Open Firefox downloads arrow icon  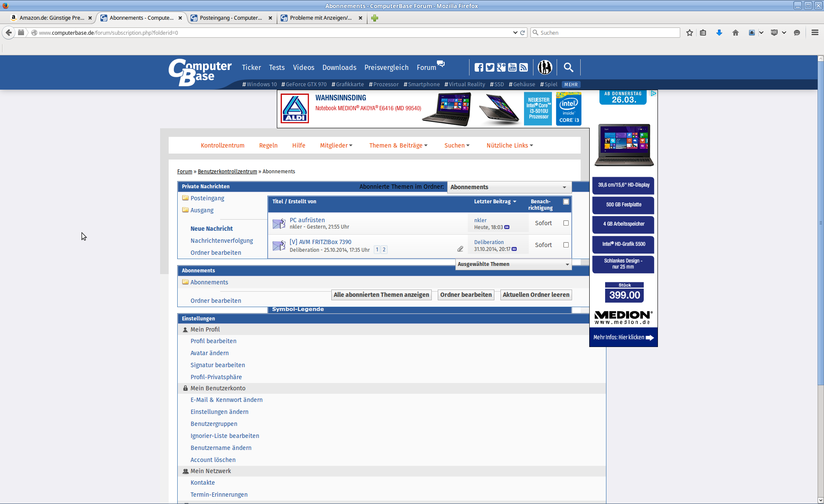[719, 33]
